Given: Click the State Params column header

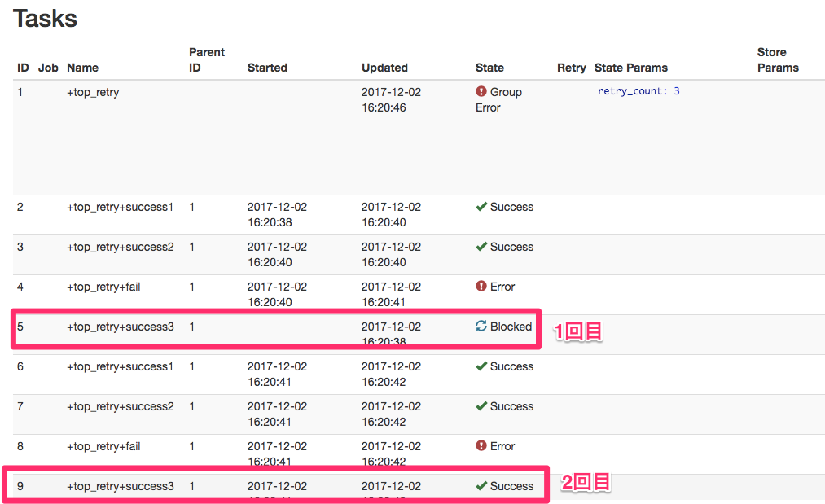Looking at the screenshot, I should click(x=631, y=68).
